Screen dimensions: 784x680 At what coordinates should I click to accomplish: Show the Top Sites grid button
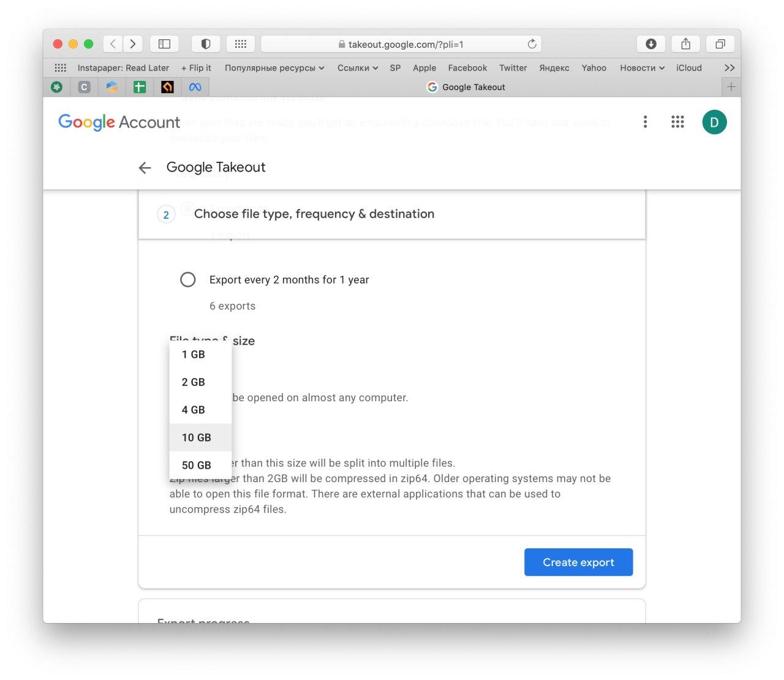point(241,43)
